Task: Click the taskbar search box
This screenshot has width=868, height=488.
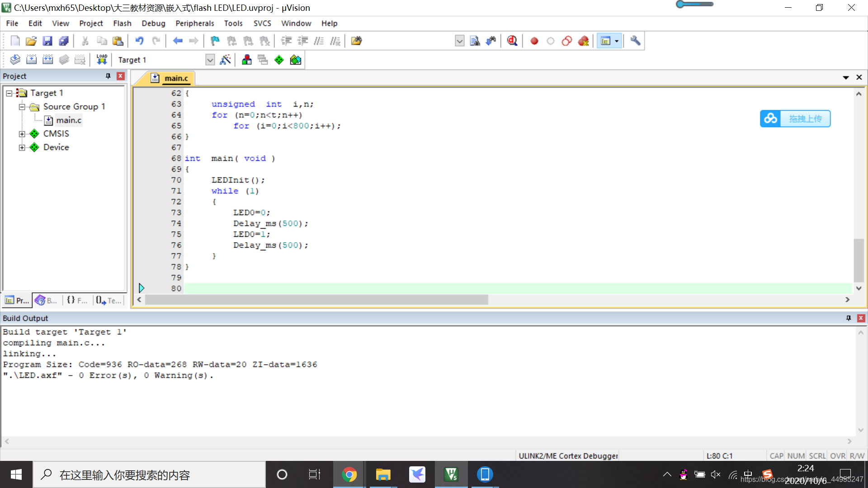Action: pos(149,474)
